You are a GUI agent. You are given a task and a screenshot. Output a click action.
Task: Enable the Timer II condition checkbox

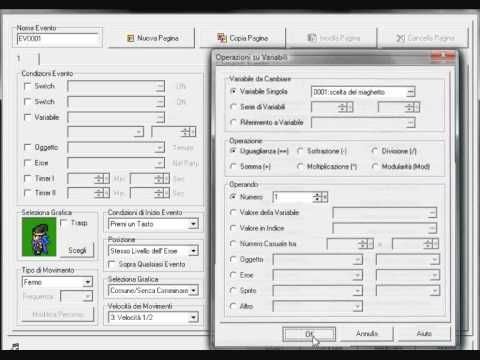pos(28,193)
